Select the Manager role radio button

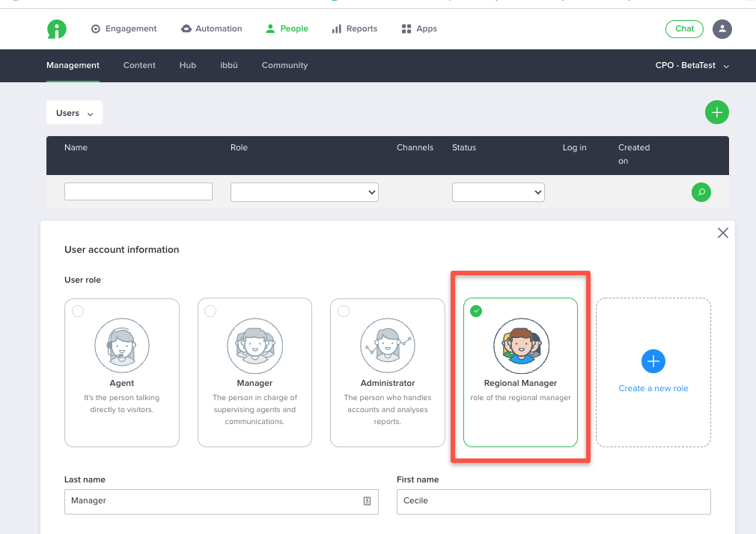pos(210,311)
